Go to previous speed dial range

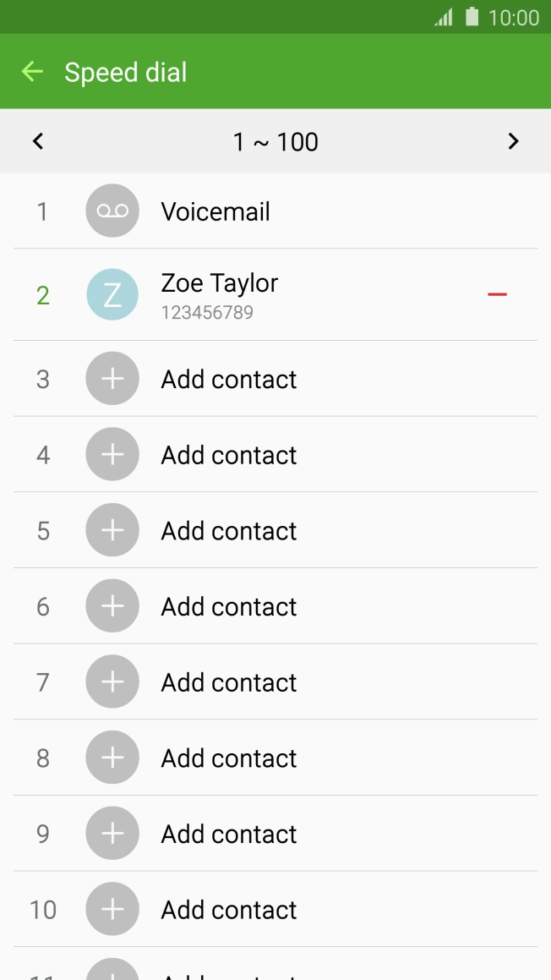point(37,141)
